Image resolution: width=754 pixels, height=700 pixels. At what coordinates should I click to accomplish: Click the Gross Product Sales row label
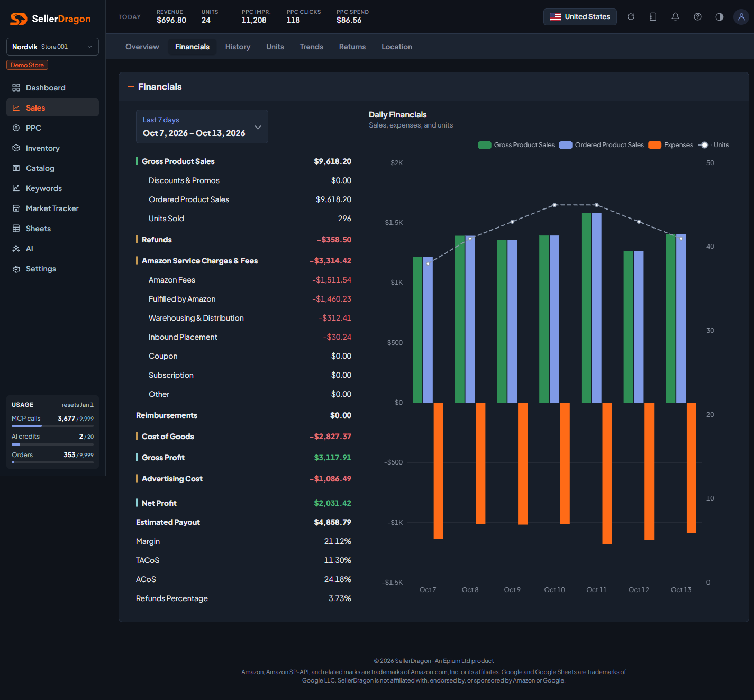178,161
